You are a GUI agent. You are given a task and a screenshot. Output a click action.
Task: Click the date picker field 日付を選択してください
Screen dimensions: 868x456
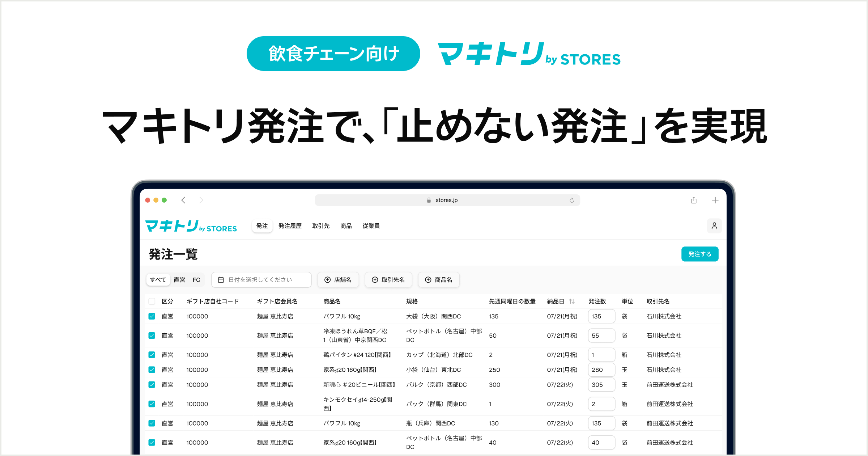(261, 280)
